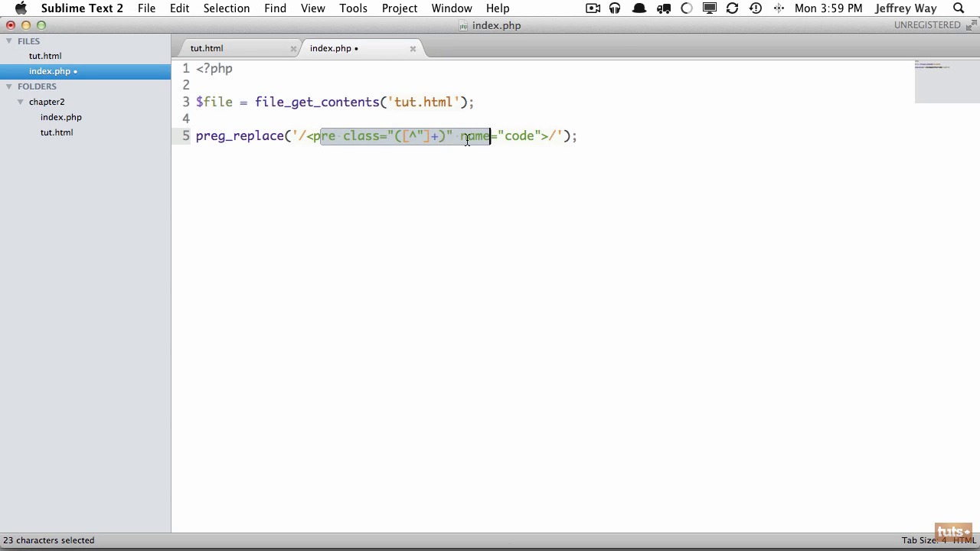This screenshot has height=551, width=980.
Task: Click the bowler hat menu bar icon
Action: pos(639,8)
